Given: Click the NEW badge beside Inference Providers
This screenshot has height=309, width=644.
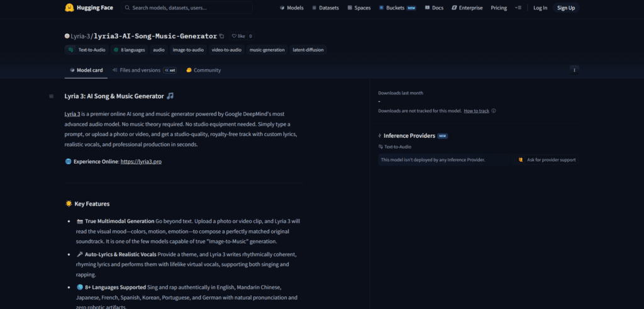Looking at the screenshot, I should click(x=442, y=135).
